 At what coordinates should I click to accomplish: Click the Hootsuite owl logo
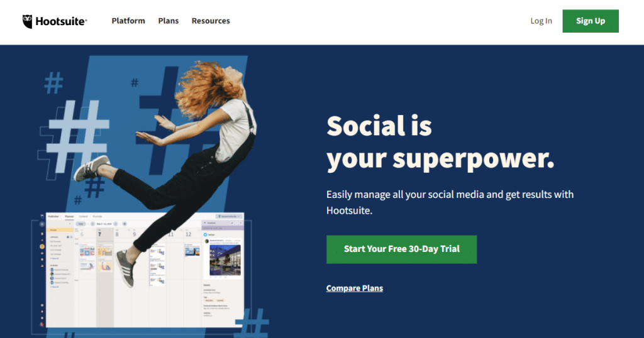point(28,21)
